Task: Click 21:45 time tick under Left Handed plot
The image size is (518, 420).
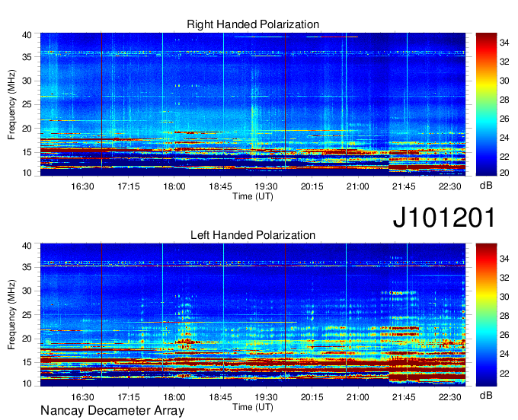Action: (x=404, y=397)
